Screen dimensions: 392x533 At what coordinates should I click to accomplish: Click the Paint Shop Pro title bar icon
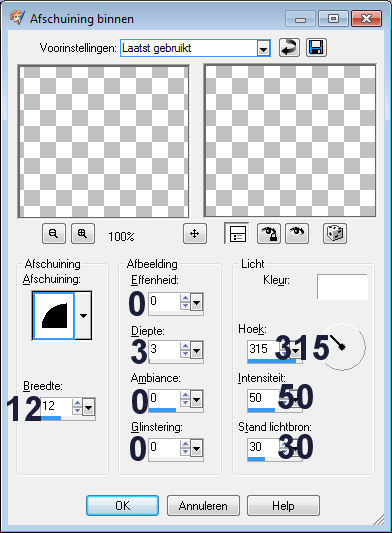tap(17, 18)
